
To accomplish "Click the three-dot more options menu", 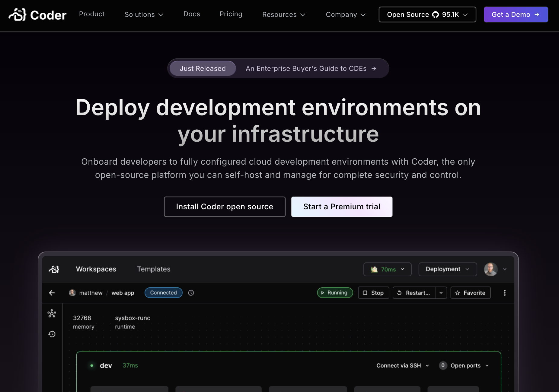I will click(x=505, y=293).
